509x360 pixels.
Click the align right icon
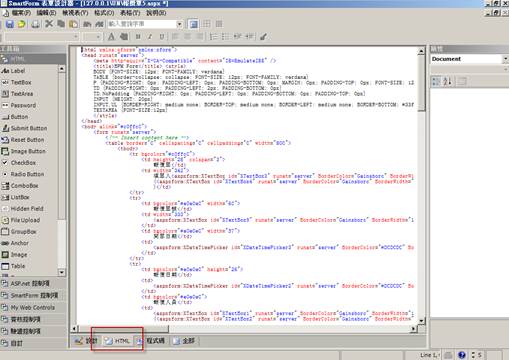(x=199, y=37)
